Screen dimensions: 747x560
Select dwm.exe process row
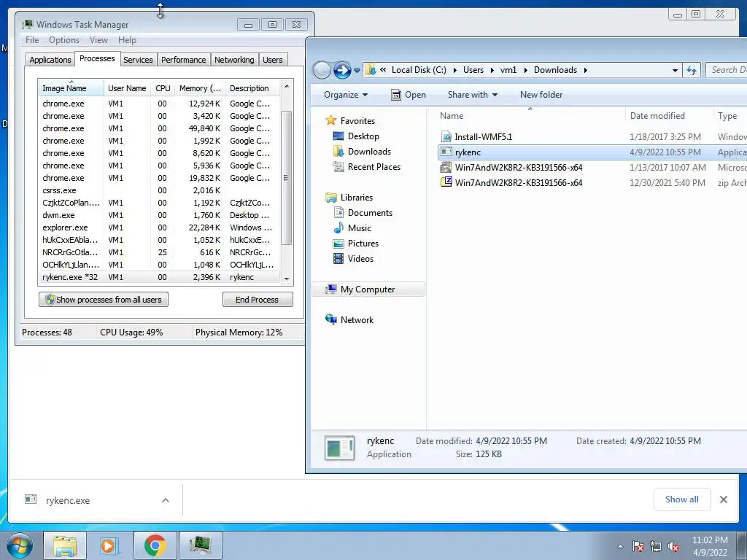(x=159, y=215)
